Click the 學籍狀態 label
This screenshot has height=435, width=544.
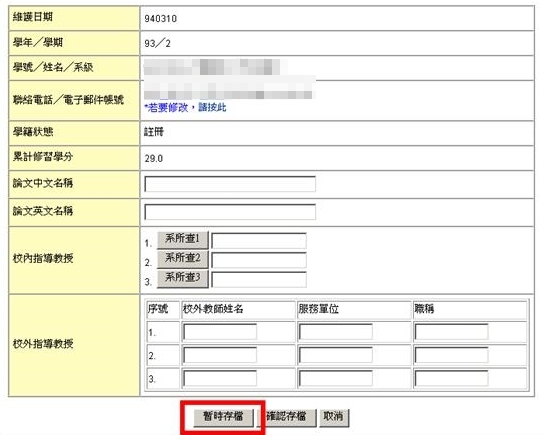coord(33,132)
